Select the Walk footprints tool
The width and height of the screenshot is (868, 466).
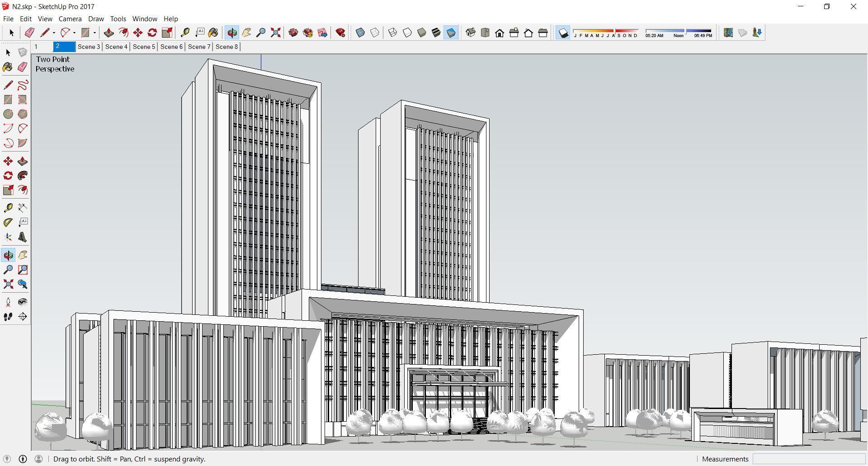coord(8,317)
